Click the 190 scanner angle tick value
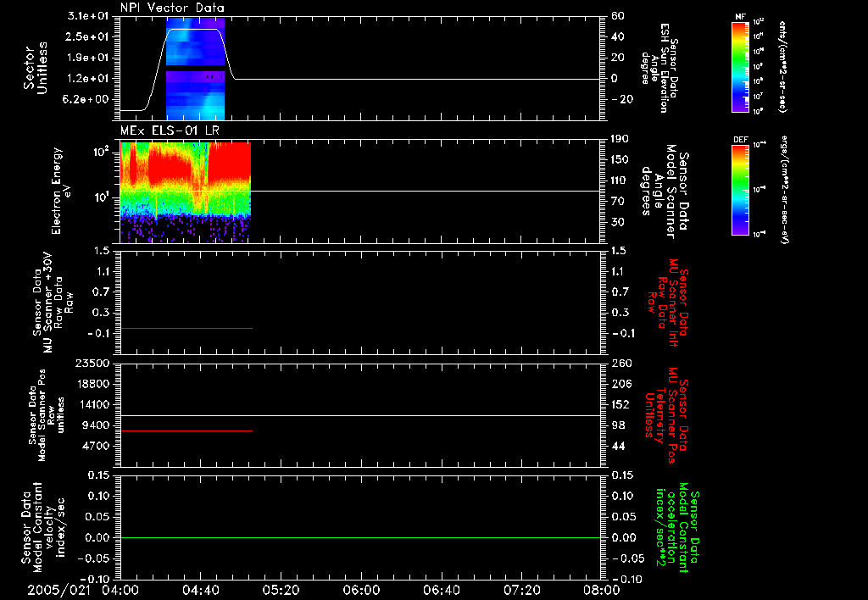The image size is (868, 600). pyautogui.click(x=620, y=139)
